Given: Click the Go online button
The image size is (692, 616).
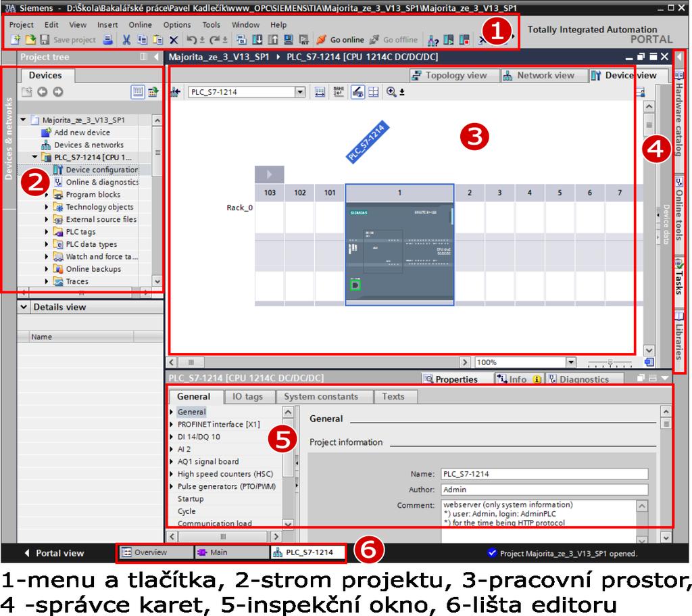Looking at the screenshot, I should point(341,40).
